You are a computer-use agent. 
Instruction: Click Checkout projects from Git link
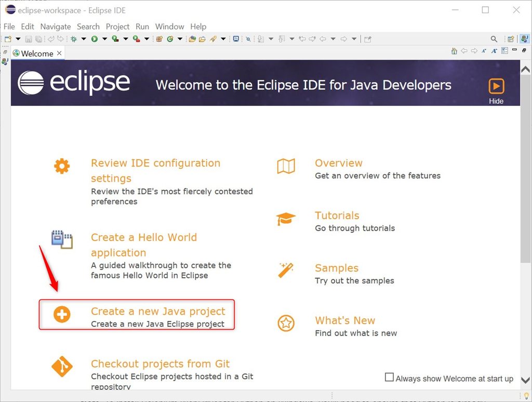(x=160, y=364)
